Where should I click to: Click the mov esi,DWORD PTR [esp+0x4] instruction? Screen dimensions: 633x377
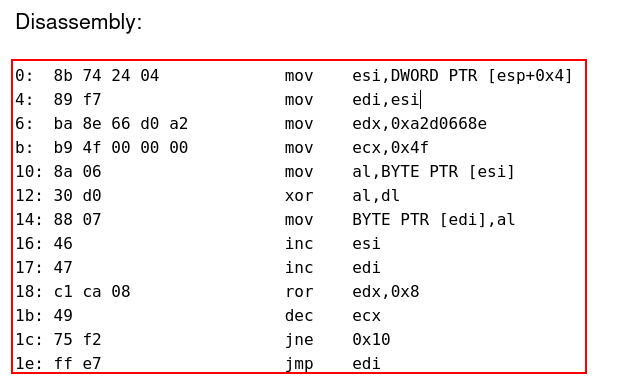(x=429, y=76)
